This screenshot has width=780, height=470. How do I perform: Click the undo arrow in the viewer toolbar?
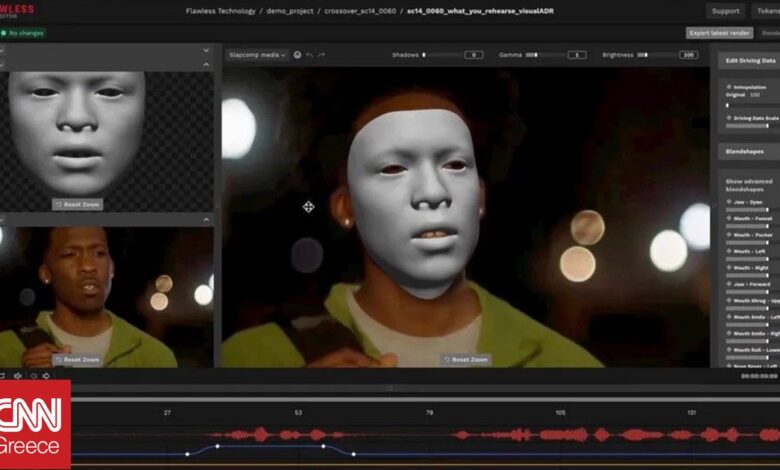click(x=310, y=55)
